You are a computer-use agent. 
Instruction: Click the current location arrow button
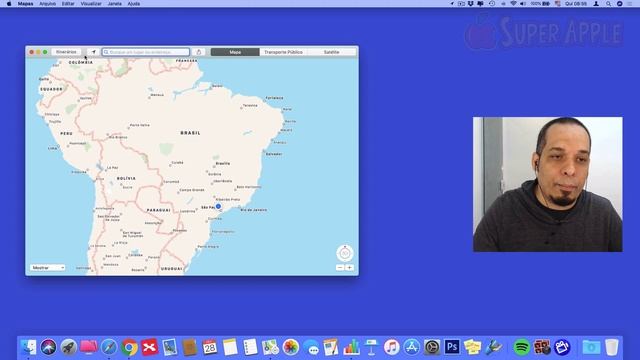(x=93, y=52)
